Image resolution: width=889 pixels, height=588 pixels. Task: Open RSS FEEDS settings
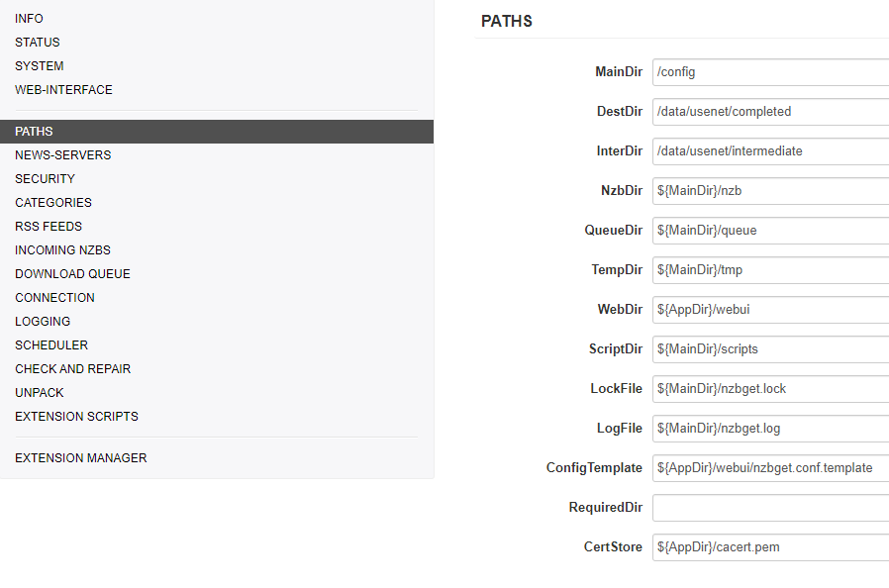pyautogui.click(x=49, y=227)
